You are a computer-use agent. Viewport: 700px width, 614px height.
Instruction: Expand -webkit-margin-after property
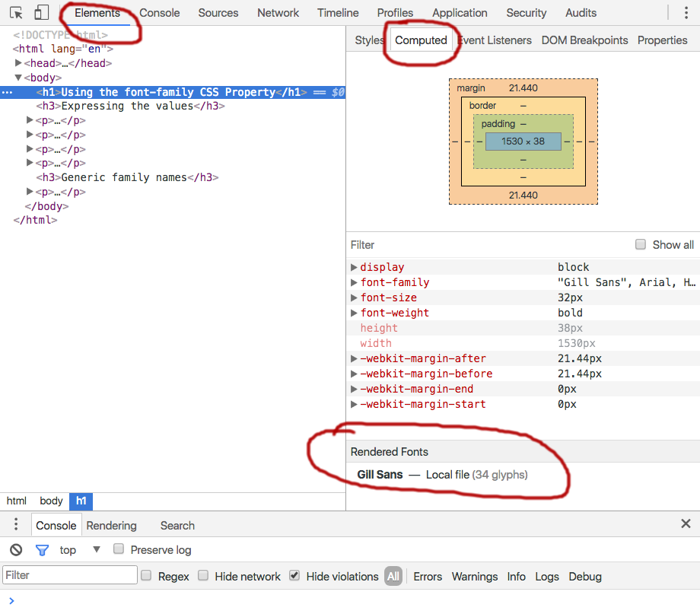pyautogui.click(x=354, y=358)
